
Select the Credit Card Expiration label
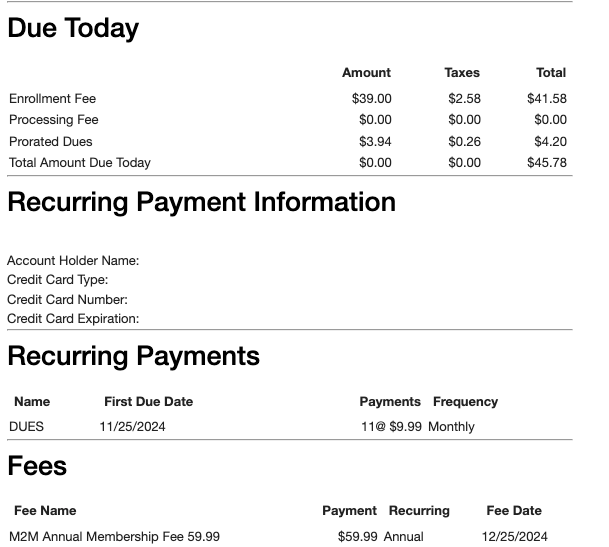73,319
